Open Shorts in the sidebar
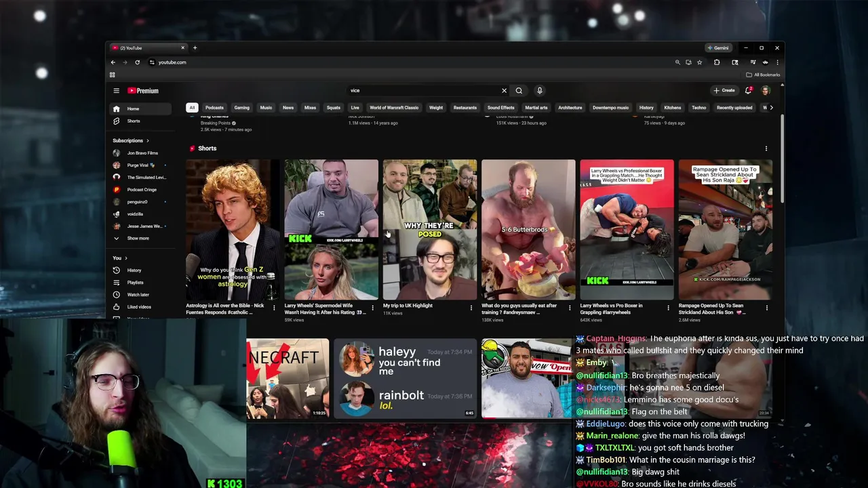This screenshot has height=488, width=868. (141, 121)
